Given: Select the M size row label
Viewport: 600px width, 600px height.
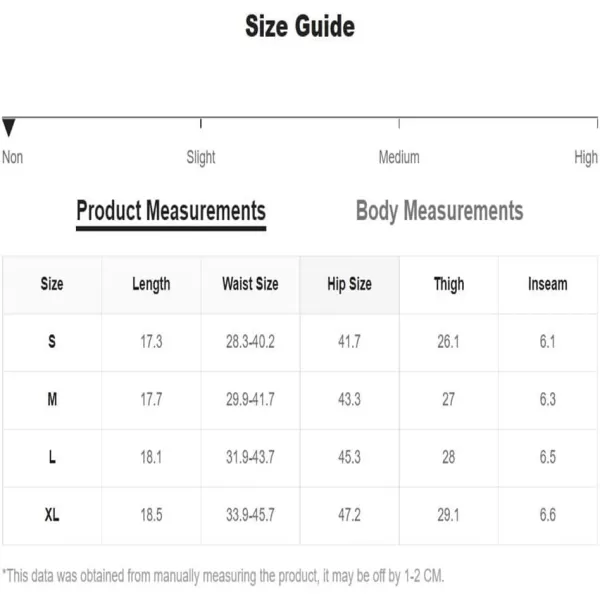Looking at the screenshot, I should (52, 399).
